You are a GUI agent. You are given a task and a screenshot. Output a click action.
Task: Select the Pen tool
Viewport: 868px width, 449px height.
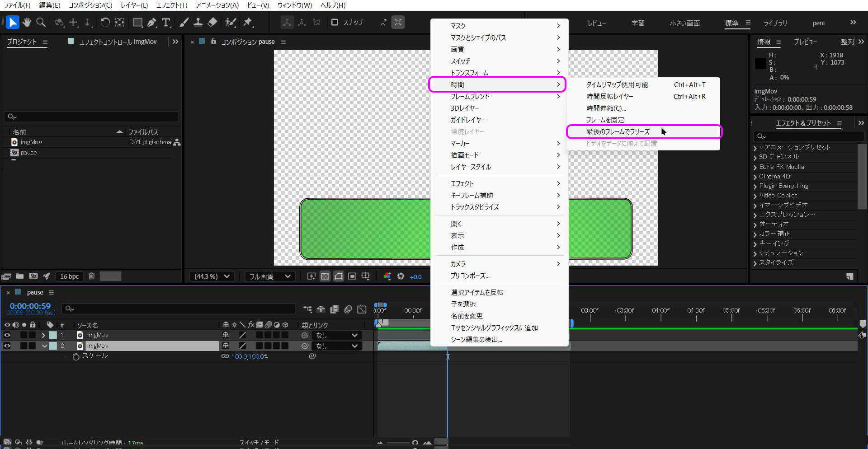click(152, 22)
